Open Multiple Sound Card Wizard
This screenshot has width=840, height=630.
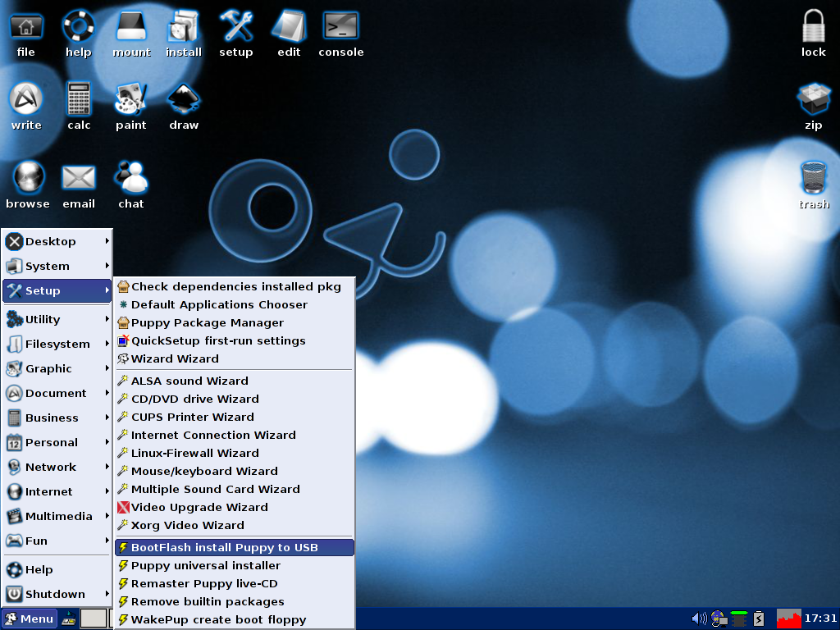234,491
